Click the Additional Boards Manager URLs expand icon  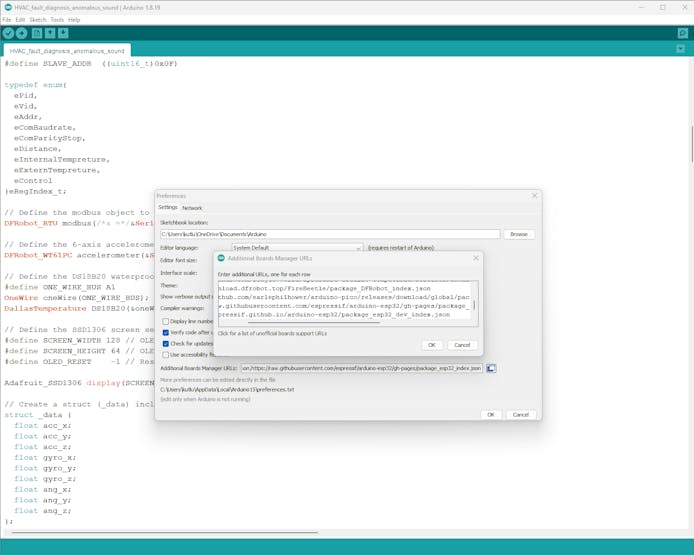491,368
